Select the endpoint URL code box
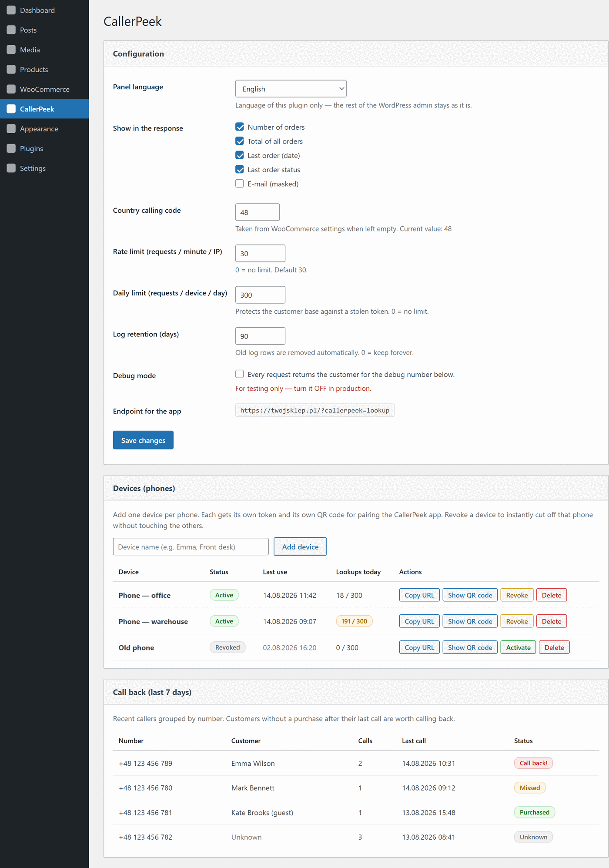The height and width of the screenshot is (868, 609). (315, 410)
